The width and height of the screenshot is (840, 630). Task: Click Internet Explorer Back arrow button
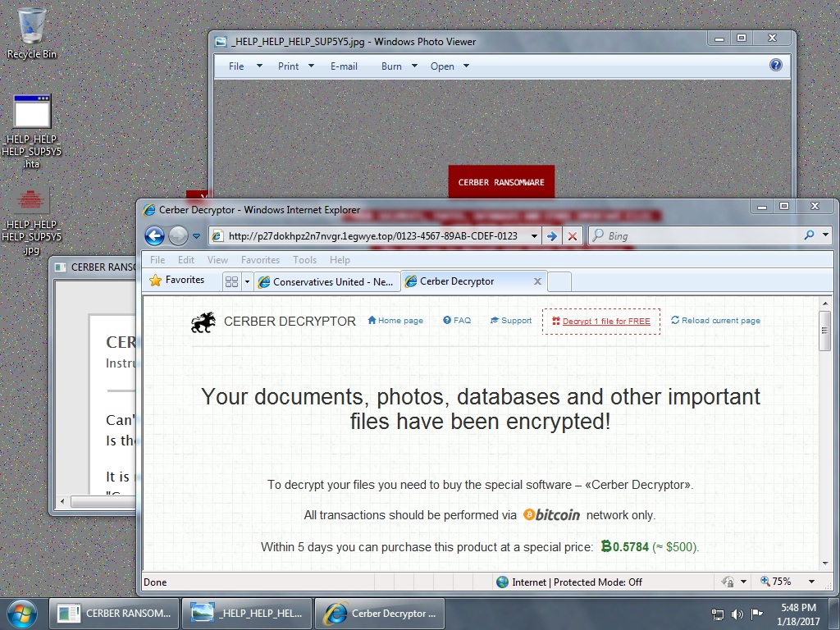[154, 235]
